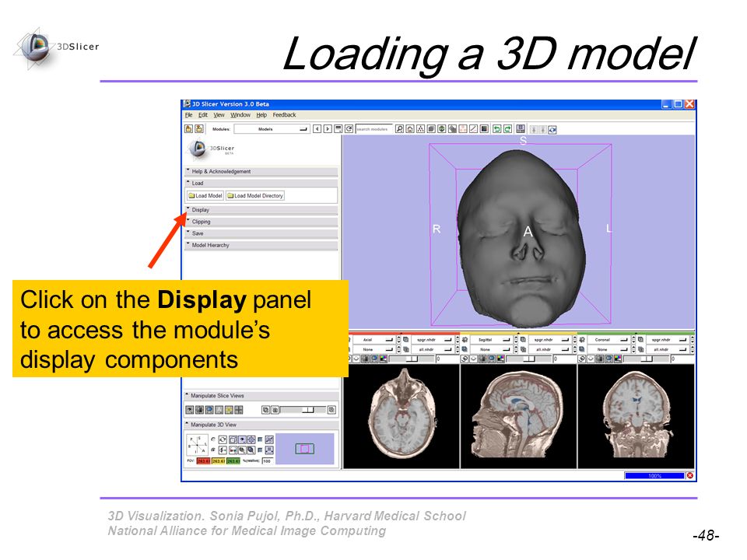Click the Volumes module icon
Screen dimensions: 747x560
[431, 129]
